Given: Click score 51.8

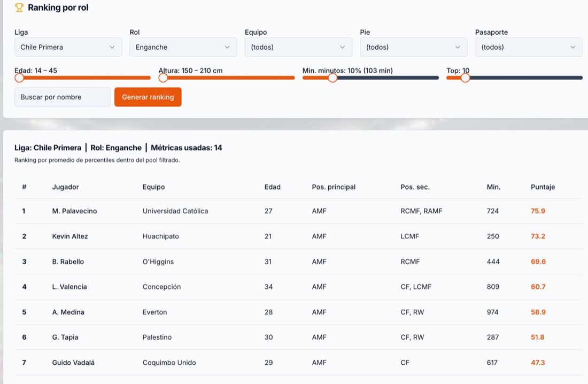Looking at the screenshot, I should (x=537, y=337).
